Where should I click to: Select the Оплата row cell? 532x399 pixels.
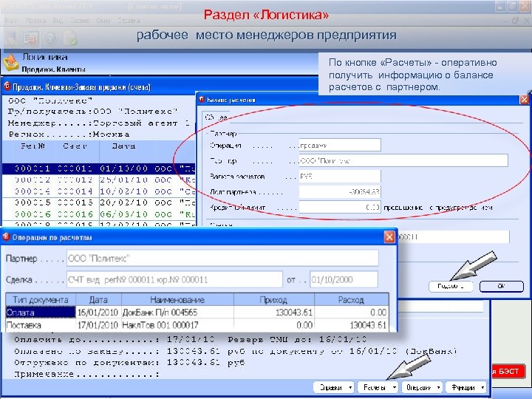point(41,312)
